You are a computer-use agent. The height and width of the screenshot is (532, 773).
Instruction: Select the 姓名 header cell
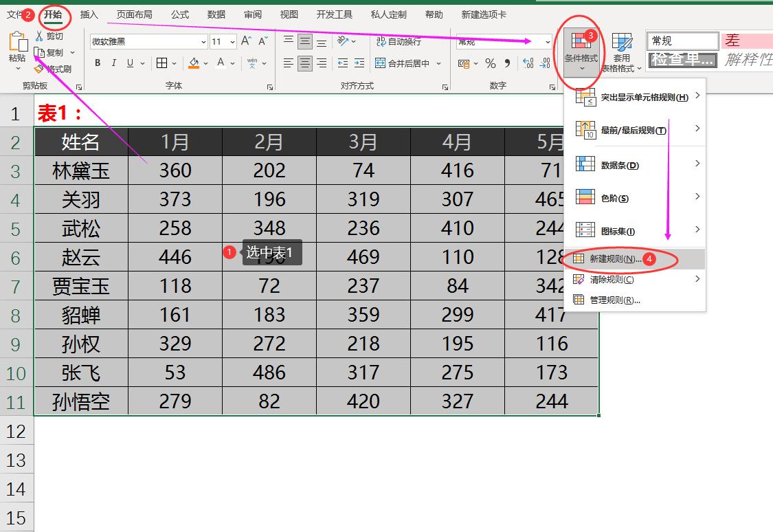(x=81, y=142)
